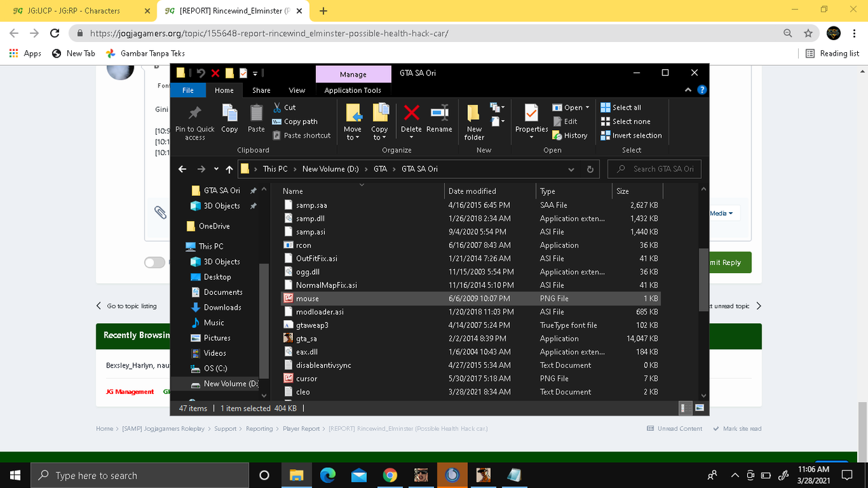The width and height of the screenshot is (868, 488).
Task: Click History in the Open group
Action: click(x=570, y=136)
